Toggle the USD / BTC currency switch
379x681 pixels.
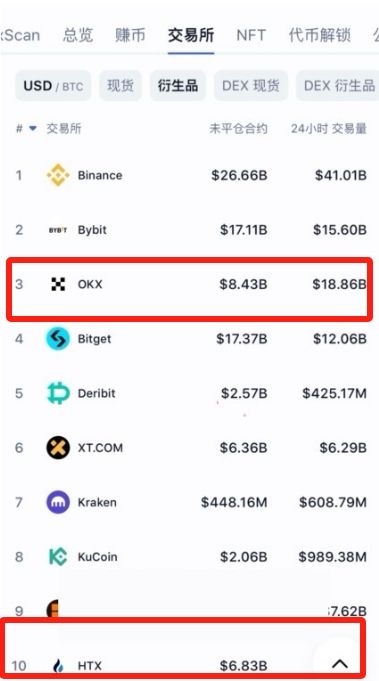[53, 86]
